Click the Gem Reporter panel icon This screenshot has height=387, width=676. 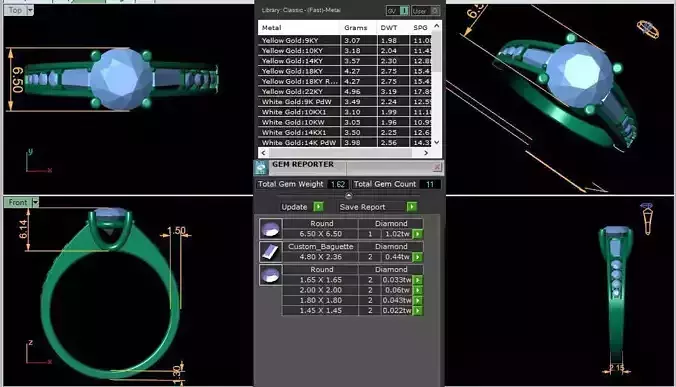(x=261, y=167)
